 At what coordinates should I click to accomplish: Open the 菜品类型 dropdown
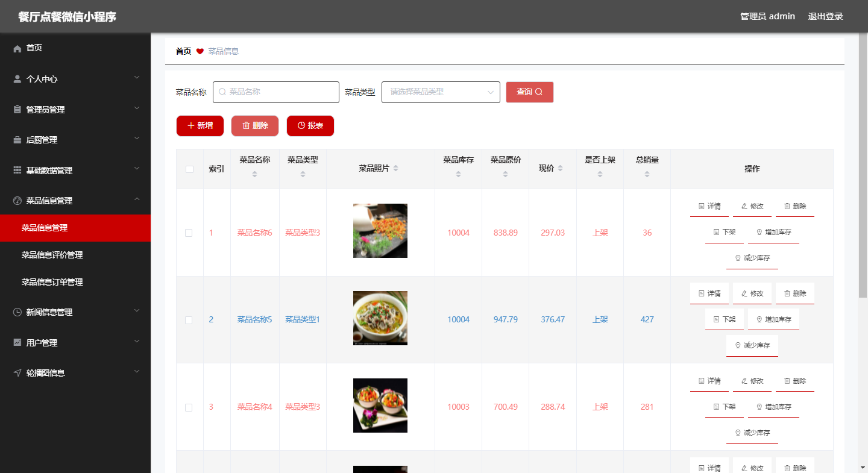tap(441, 92)
